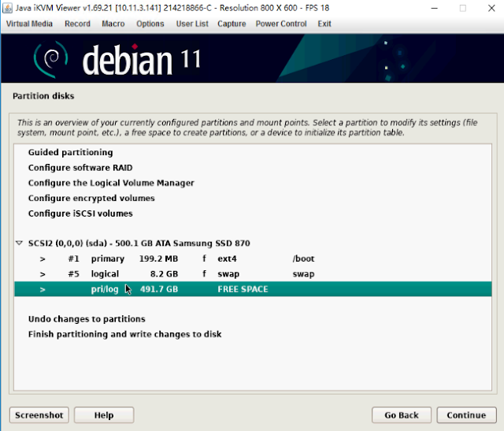The width and height of the screenshot is (504, 431).
Task: Click the /boot mount point text
Action: point(303,258)
